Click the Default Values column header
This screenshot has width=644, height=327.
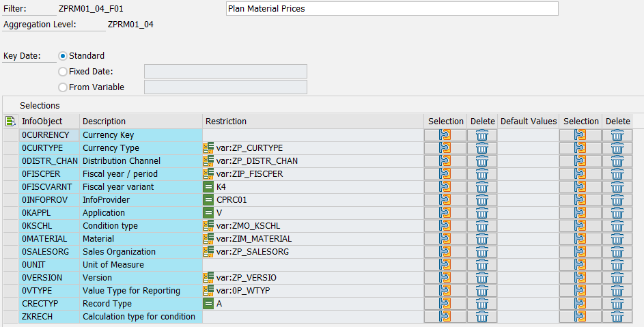[x=528, y=122]
